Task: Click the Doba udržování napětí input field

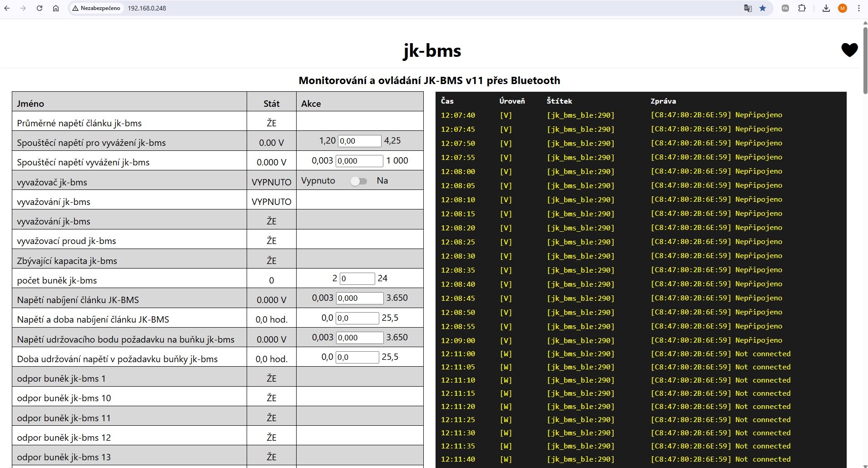Action: click(357, 357)
